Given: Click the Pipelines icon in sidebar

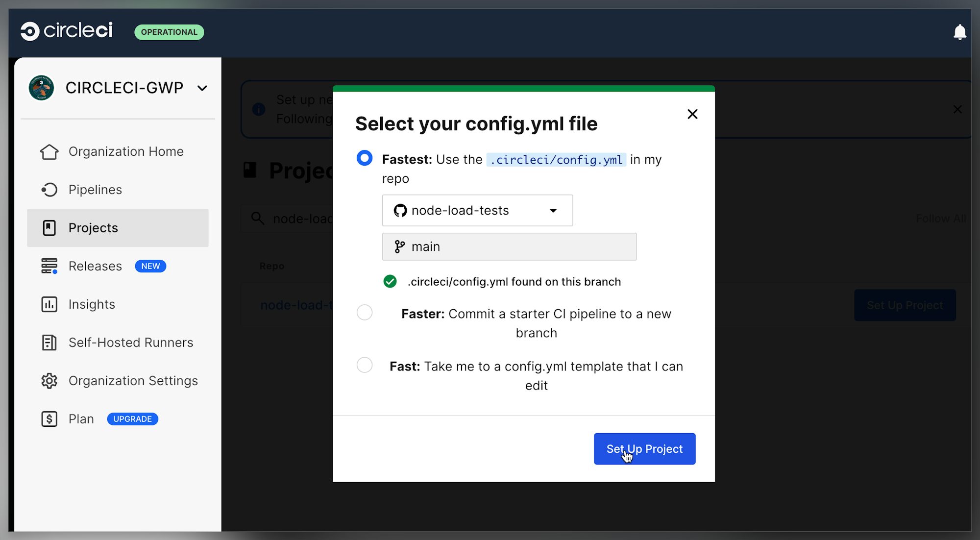Looking at the screenshot, I should 49,190.
